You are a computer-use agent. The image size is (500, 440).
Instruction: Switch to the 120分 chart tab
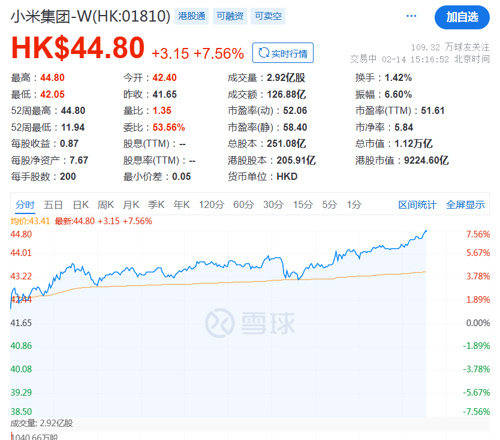[211, 205]
